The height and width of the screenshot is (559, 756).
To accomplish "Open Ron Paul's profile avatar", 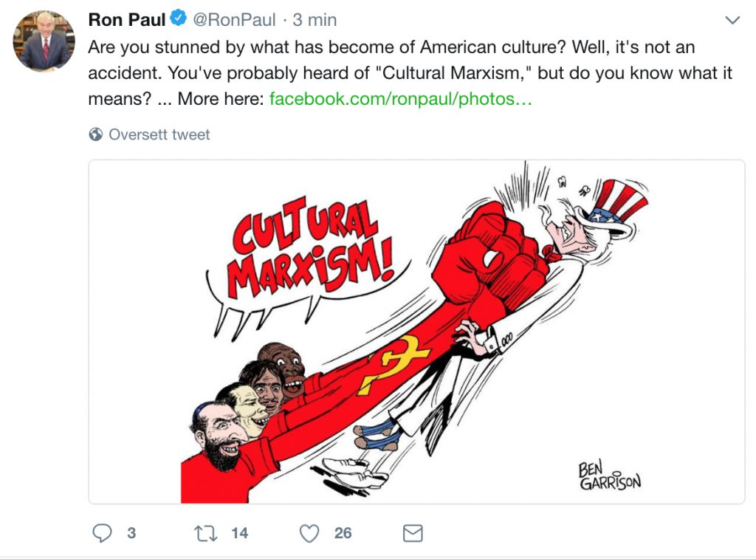I will [44, 41].
